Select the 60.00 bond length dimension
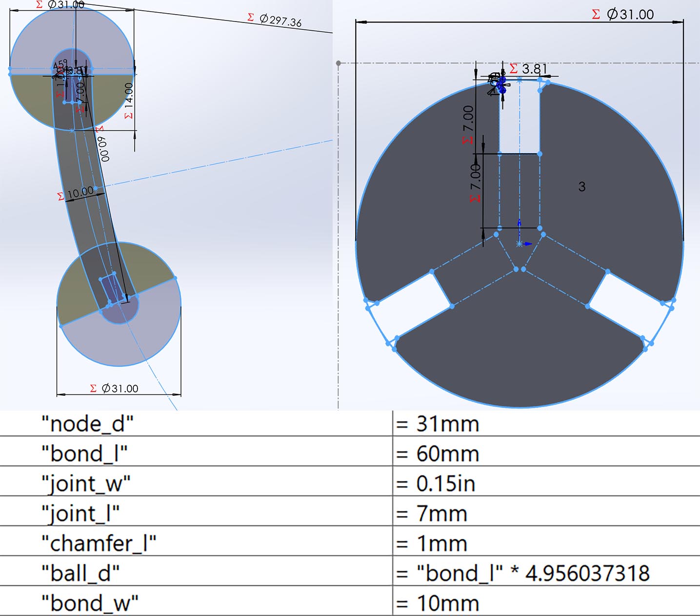 point(104,148)
